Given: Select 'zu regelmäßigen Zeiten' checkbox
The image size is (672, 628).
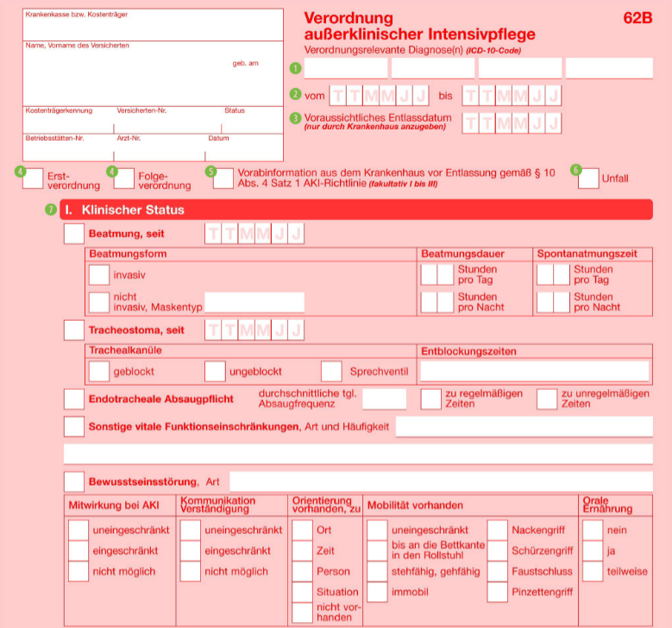Looking at the screenshot, I should coord(430,399).
